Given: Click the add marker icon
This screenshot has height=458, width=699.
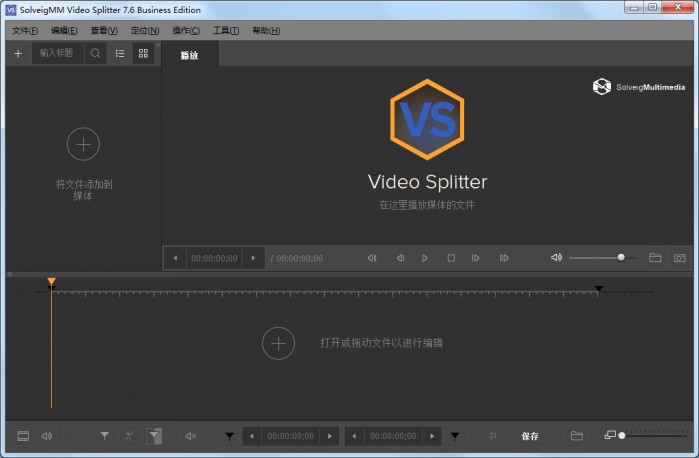Looking at the screenshot, I should tap(105, 435).
